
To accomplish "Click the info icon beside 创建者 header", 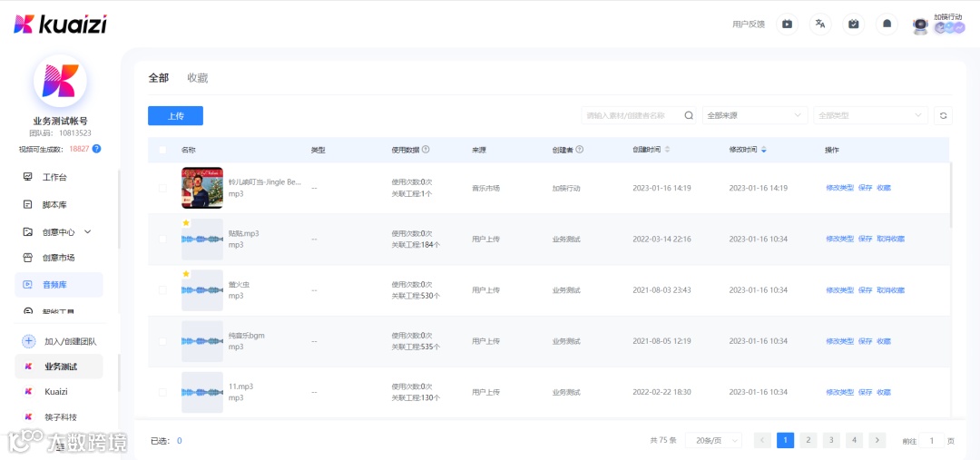I will coord(579,150).
